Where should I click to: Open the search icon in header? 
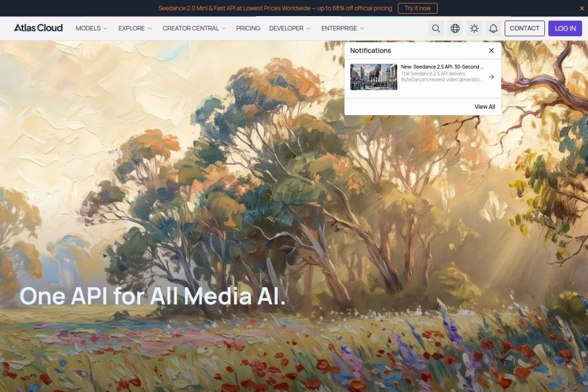tap(436, 28)
